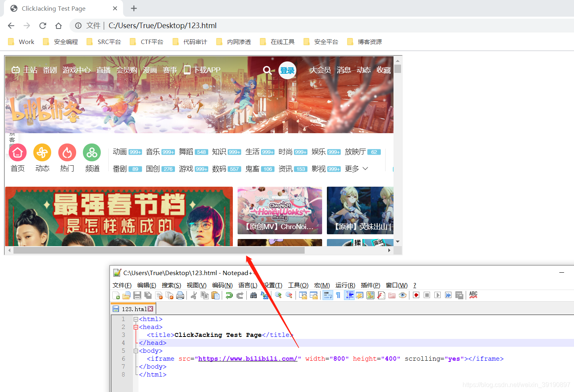Viewport: 574px width, 392px height.
Task: Expand the 更多 categories chevron
Action: (365, 168)
